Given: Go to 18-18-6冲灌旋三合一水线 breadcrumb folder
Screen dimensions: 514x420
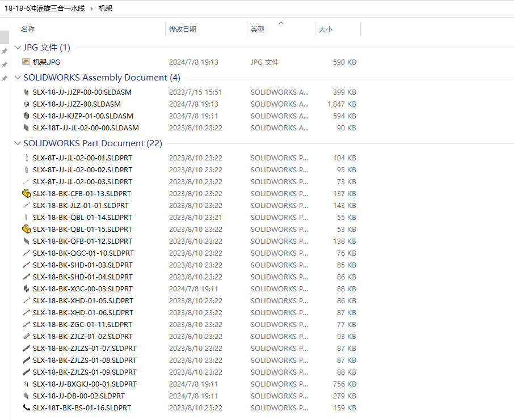Looking at the screenshot, I should point(45,8).
